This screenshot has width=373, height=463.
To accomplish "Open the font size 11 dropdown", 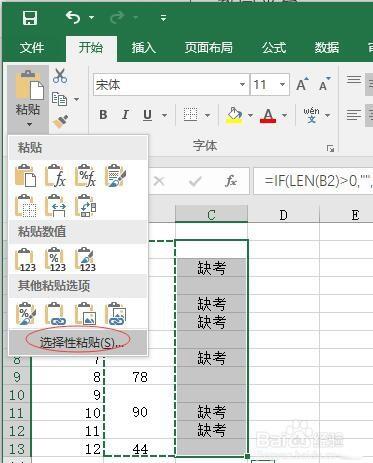I will (282, 84).
